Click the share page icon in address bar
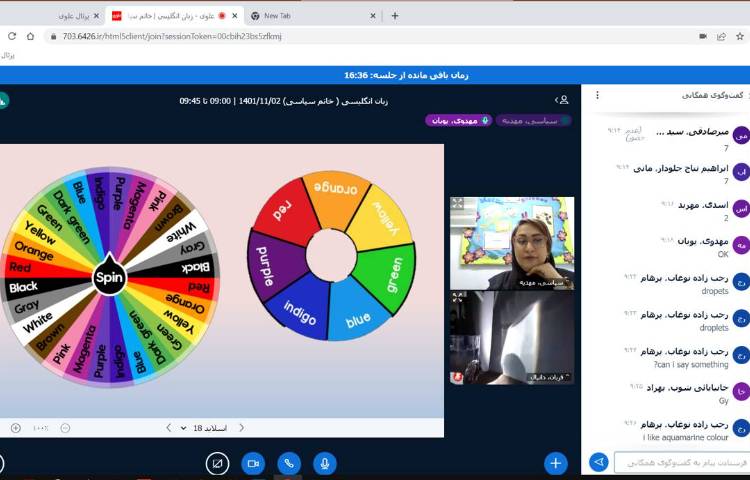The image size is (750, 480). tap(721, 36)
